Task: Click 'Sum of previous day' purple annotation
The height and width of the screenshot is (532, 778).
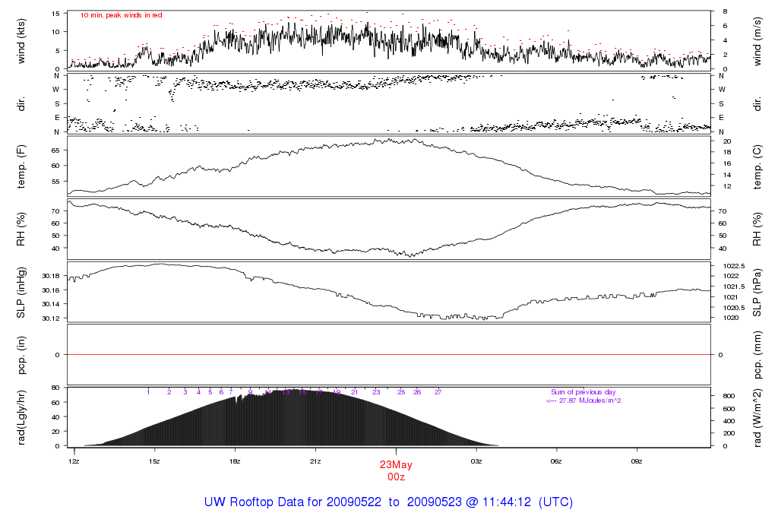Action: (x=583, y=391)
